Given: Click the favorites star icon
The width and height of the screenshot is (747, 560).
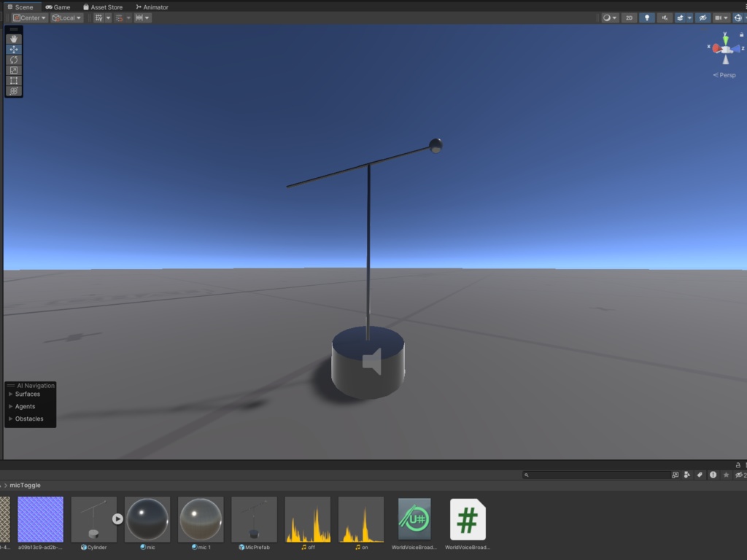Looking at the screenshot, I should [726, 475].
